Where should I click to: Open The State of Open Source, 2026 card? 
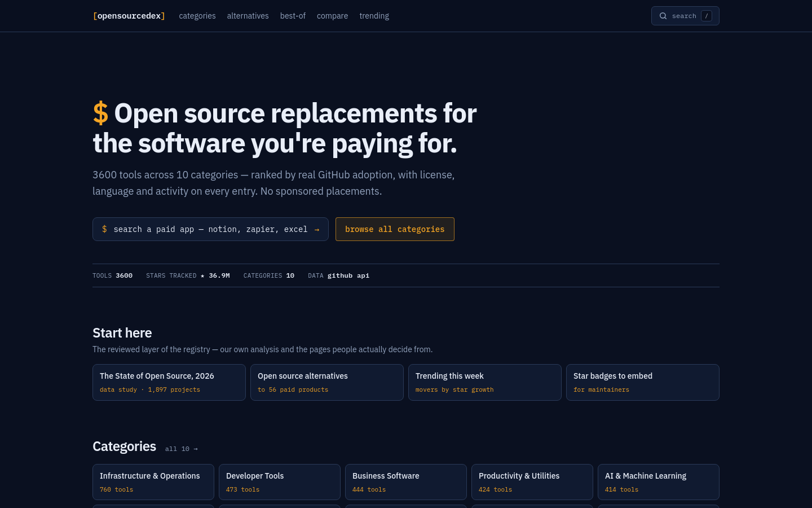169,382
